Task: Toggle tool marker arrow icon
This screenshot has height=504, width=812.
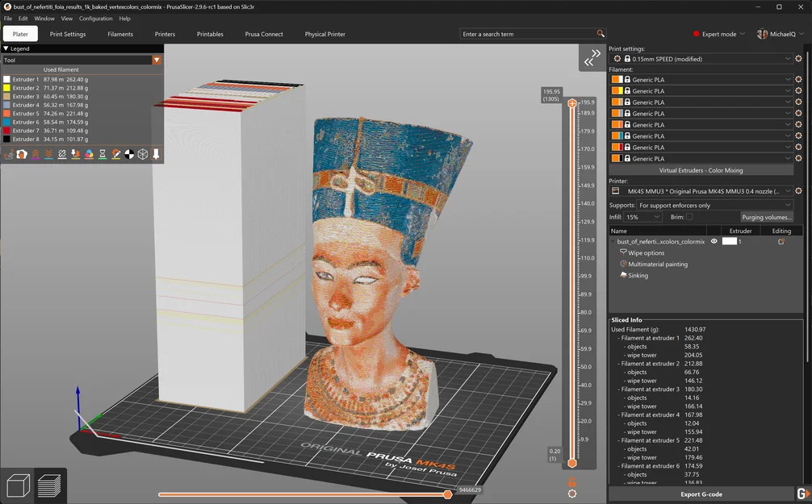Action: (156, 154)
